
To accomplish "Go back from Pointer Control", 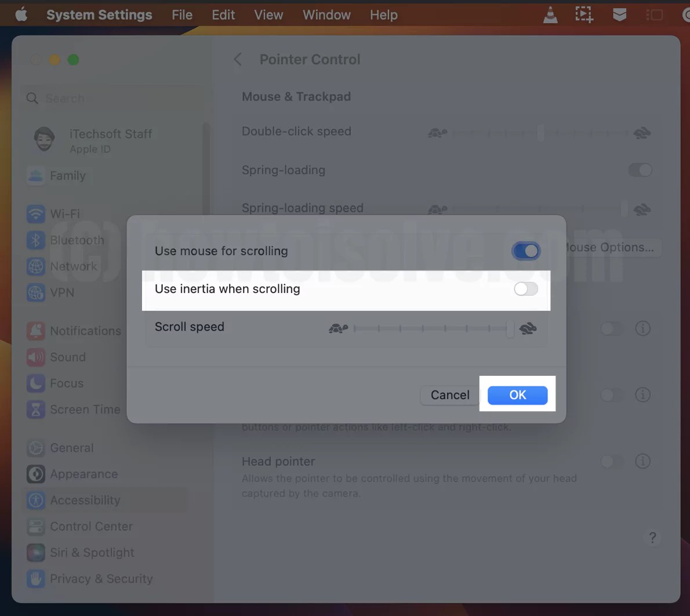I will pos(238,59).
